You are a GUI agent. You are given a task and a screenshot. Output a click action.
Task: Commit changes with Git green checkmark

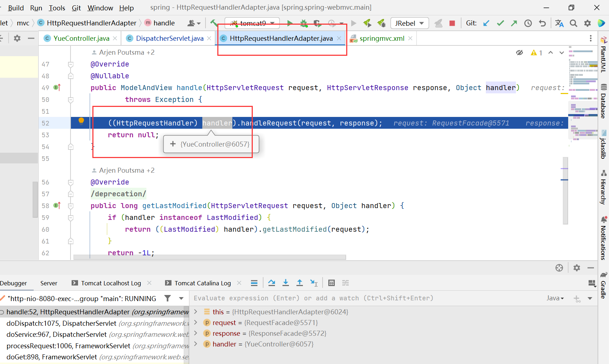tap(500, 23)
